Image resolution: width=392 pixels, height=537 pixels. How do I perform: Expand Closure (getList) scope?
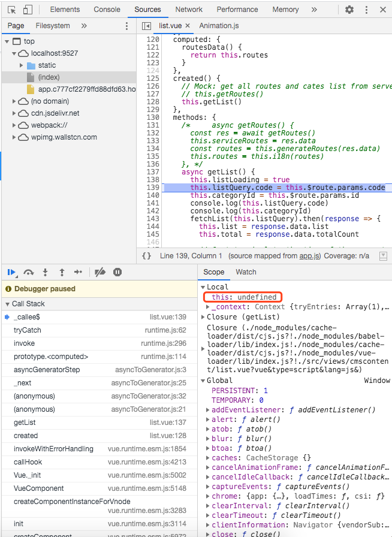click(203, 317)
